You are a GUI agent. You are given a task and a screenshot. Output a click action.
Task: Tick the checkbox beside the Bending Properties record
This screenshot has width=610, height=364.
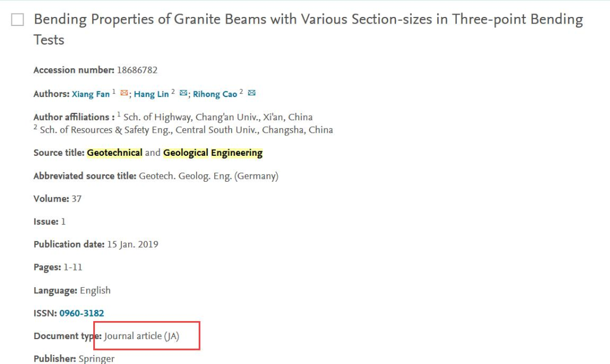click(18, 19)
